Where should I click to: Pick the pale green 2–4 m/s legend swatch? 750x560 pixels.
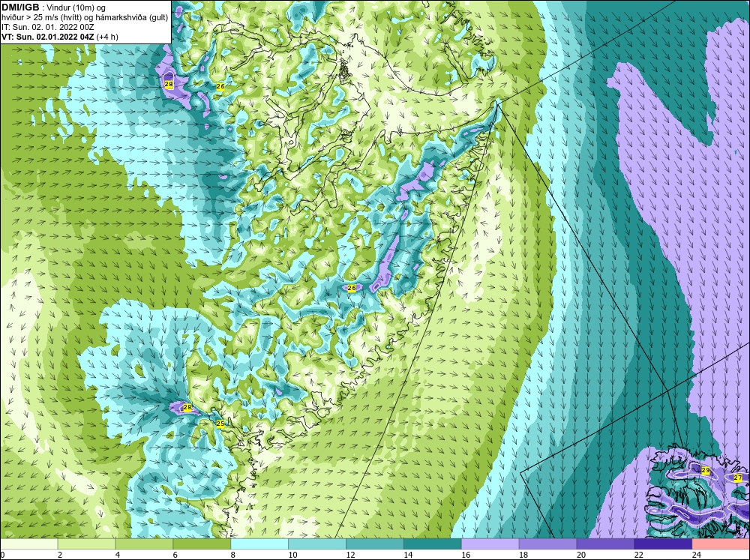click(86, 544)
